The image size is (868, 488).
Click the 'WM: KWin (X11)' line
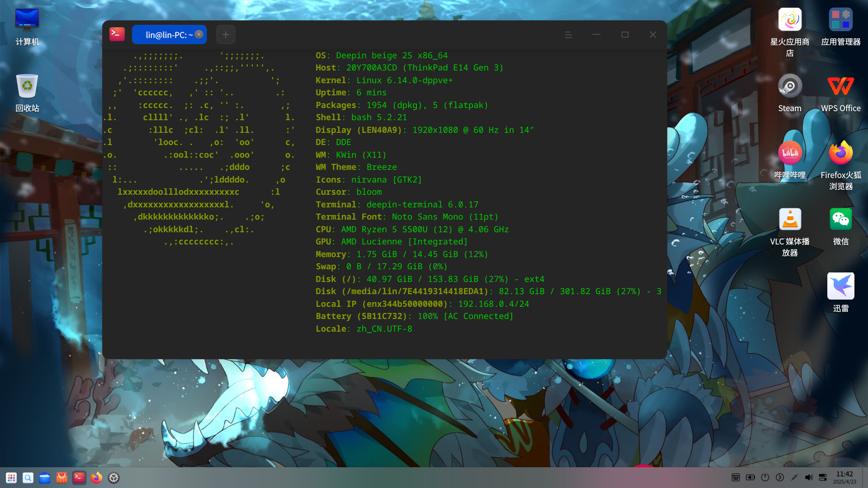pos(351,155)
